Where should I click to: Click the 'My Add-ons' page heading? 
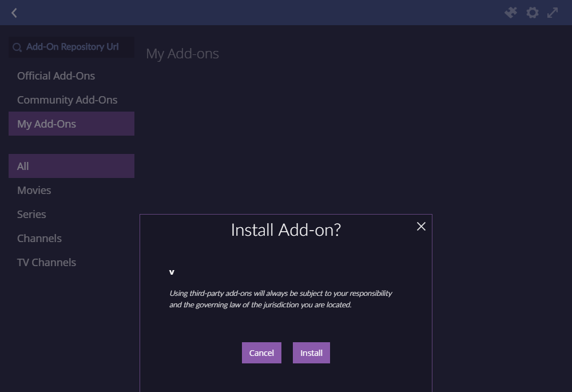182,54
